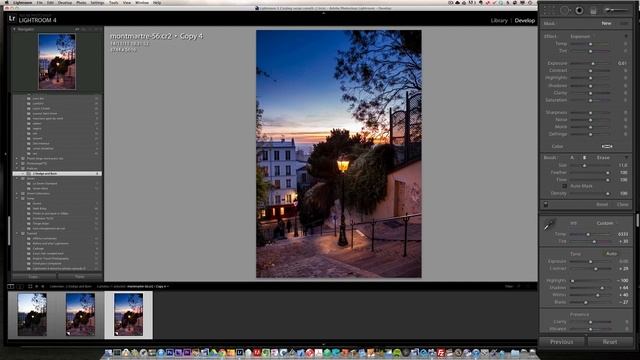The image size is (640, 360).
Task: Open the Window menu
Action: (142, 2)
